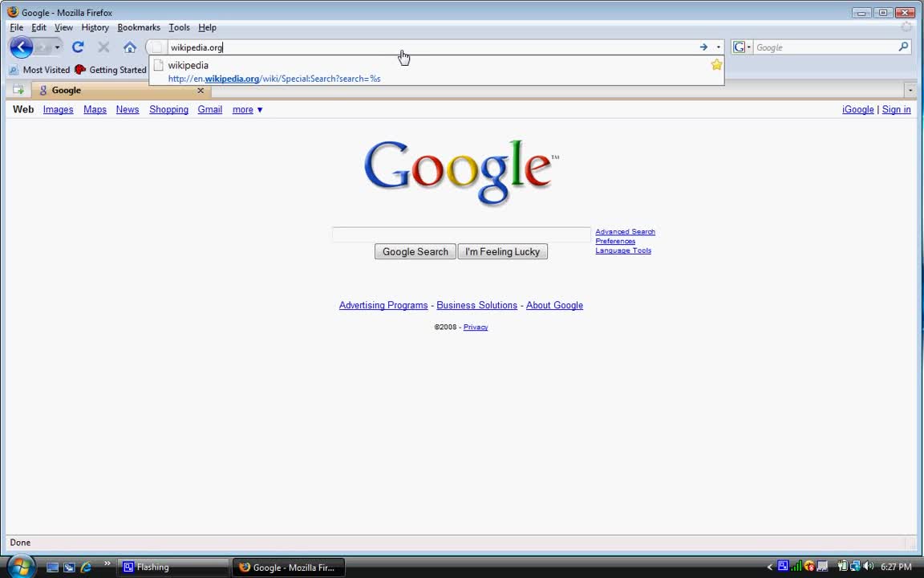Click the power plug battery tray icon

(842, 566)
